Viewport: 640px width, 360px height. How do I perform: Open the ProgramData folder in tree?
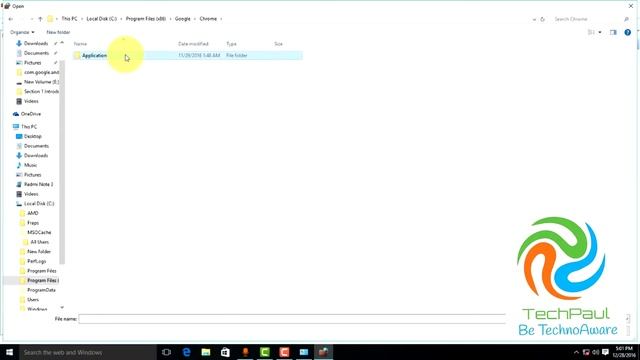click(41, 290)
